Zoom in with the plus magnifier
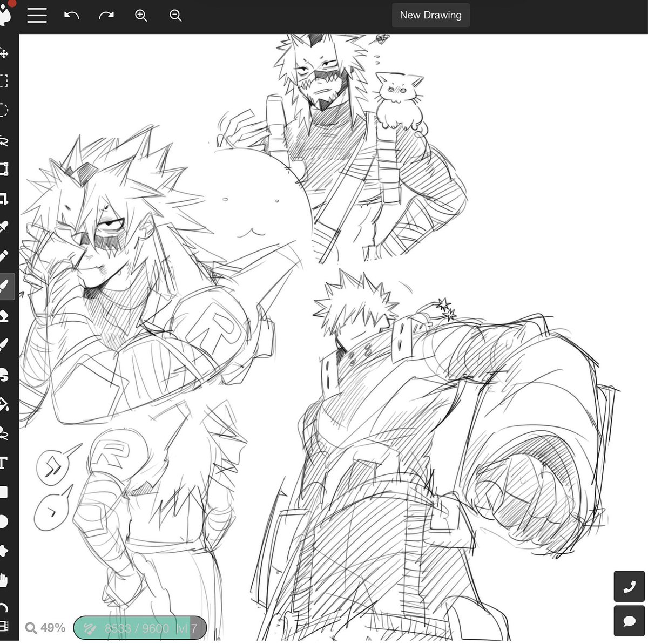The image size is (648, 644). pos(141,15)
